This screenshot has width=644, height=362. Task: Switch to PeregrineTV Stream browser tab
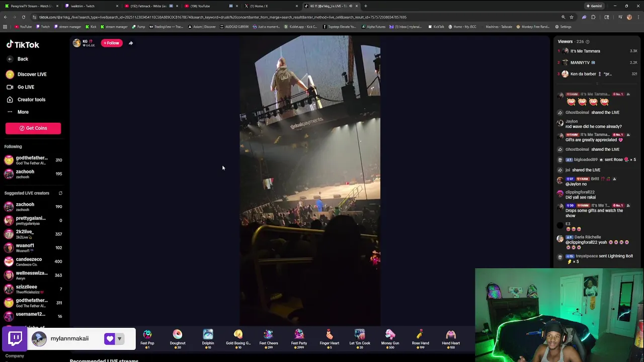(31, 6)
